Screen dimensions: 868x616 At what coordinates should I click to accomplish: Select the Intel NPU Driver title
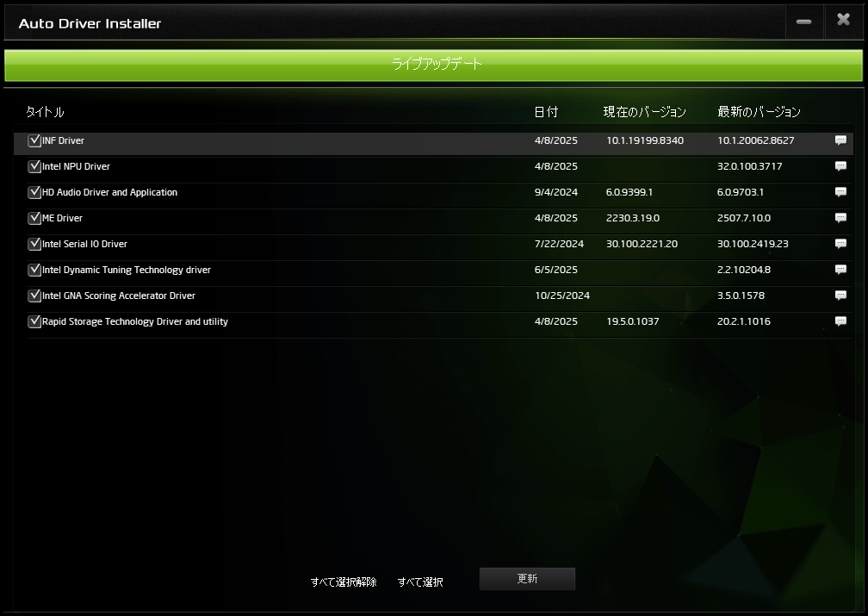pos(77,166)
